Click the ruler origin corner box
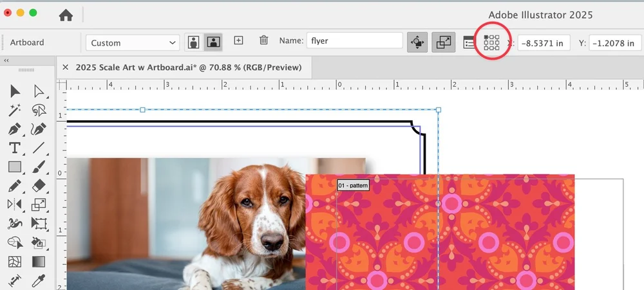644x290 pixels. tap(61, 85)
